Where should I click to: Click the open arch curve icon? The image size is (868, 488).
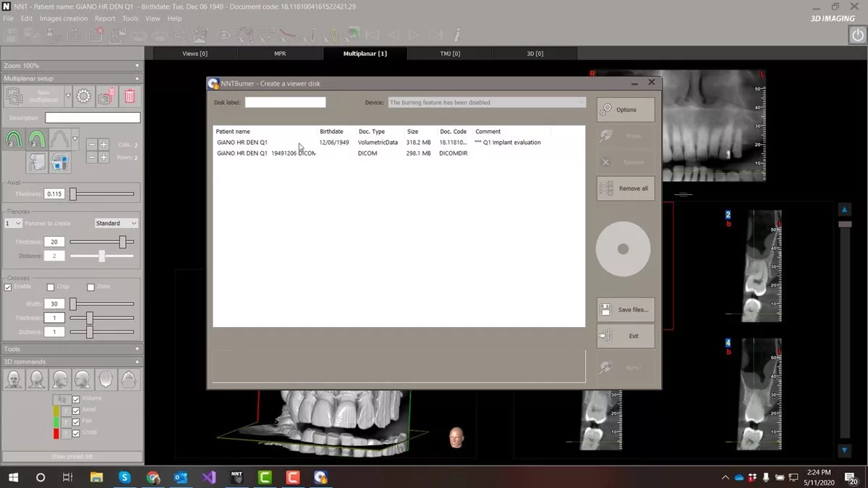click(59, 139)
